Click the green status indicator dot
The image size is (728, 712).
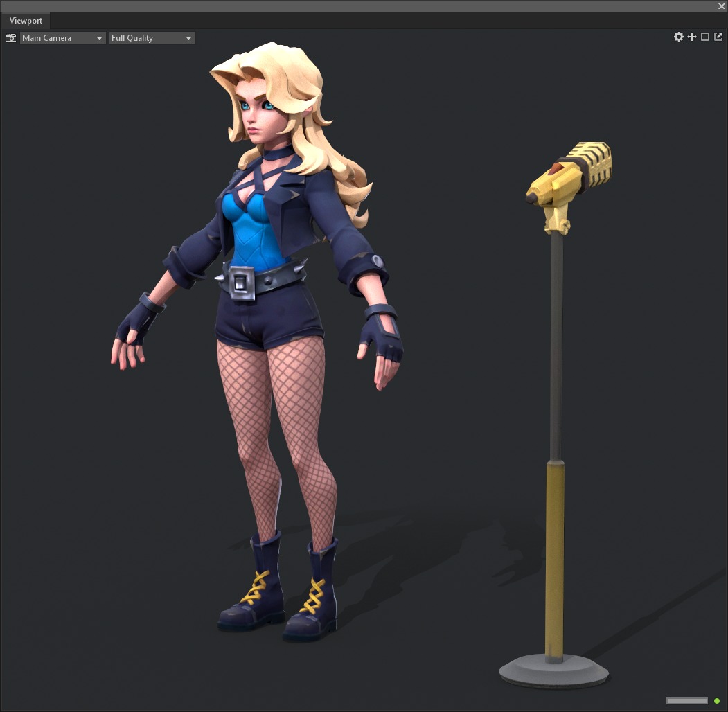click(717, 701)
